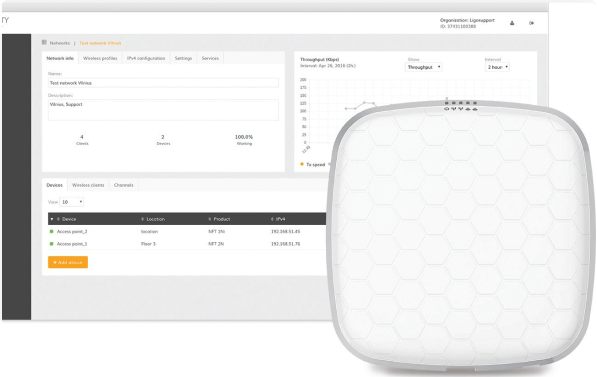Click the user account icon
Image resolution: width=597 pixels, height=377 pixels.
[x=512, y=23]
